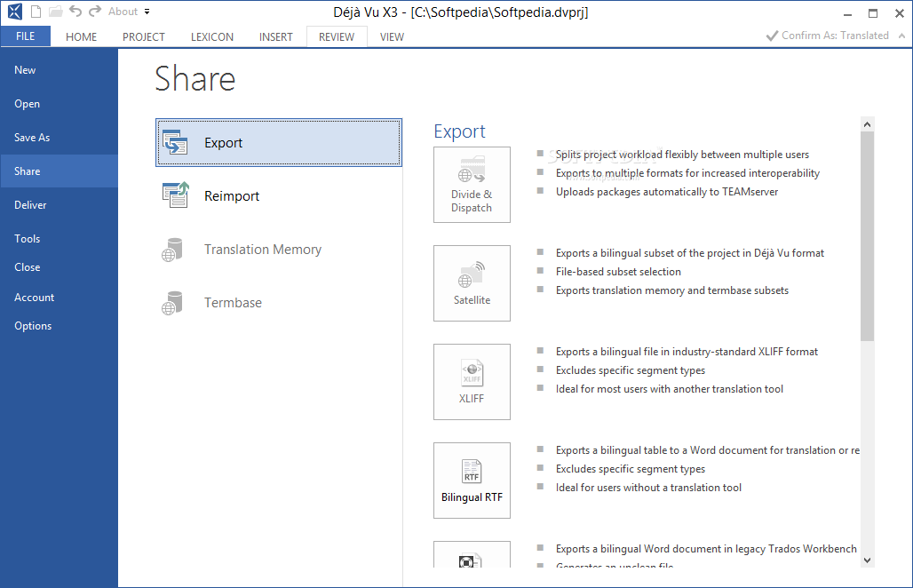Click text 'Exports a bilingual subset of the project in Déjà Vu format'
The image size is (913, 588).
[690, 252]
